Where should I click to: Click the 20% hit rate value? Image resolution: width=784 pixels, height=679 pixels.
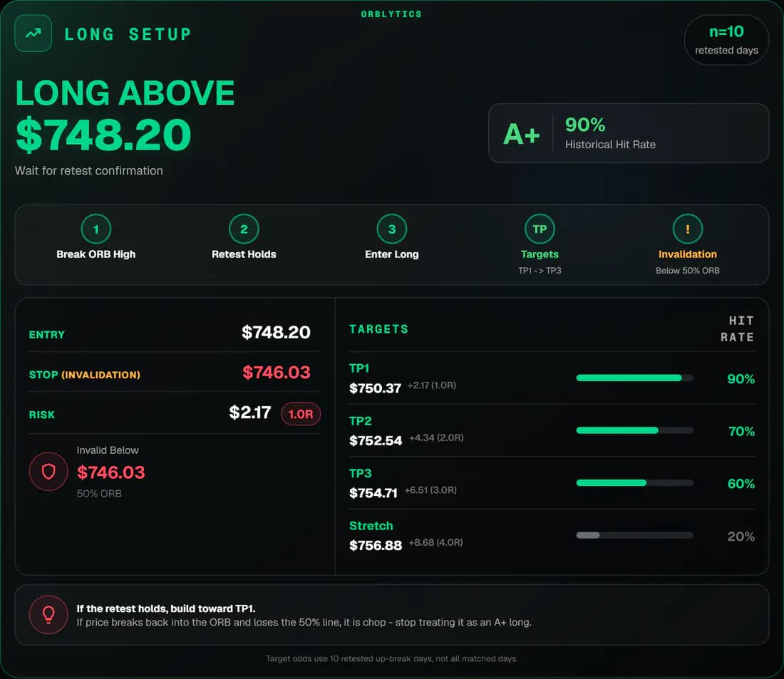[741, 537]
